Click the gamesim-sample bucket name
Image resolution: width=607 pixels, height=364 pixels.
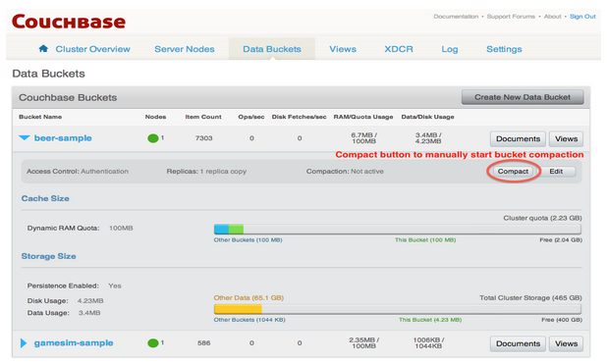click(74, 343)
